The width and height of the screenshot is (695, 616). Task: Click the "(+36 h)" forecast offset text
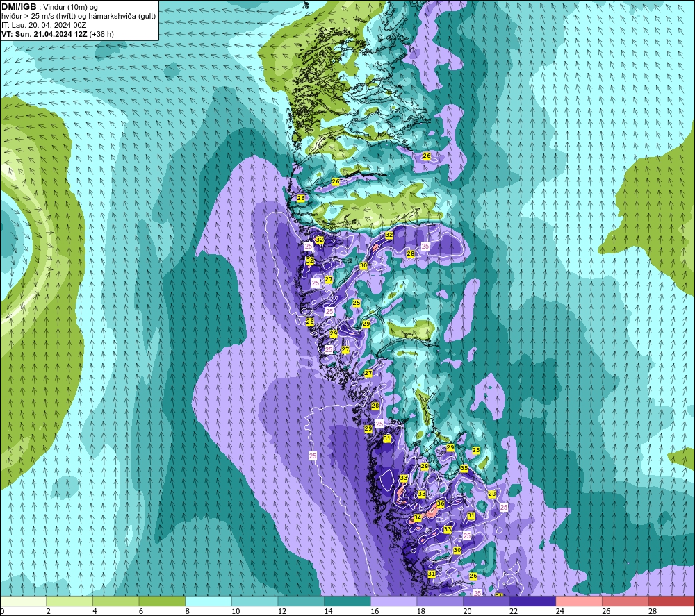click(x=101, y=34)
